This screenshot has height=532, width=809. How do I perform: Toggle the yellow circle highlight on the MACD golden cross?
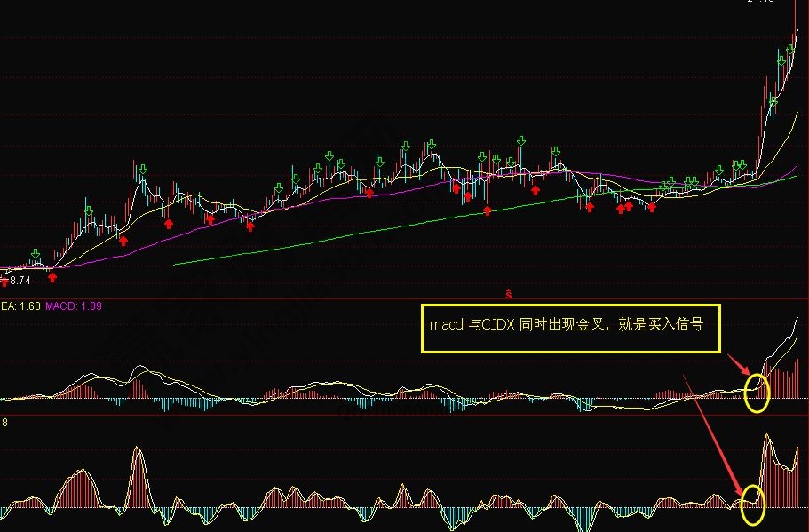tap(756, 394)
